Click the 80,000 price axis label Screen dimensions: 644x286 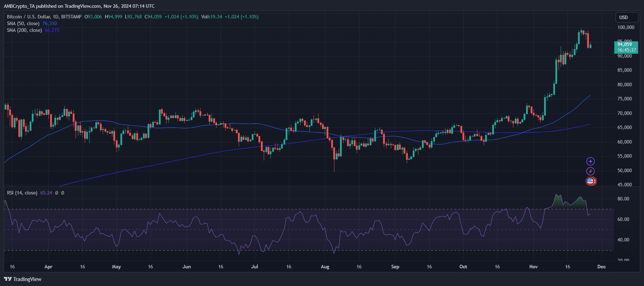coord(625,84)
